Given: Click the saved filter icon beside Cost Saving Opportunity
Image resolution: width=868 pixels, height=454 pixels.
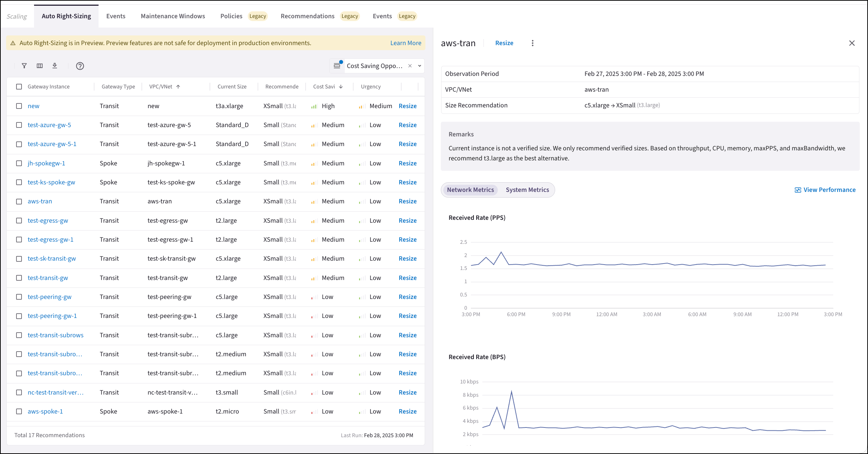Looking at the screenshot, I should tap(337, 66).
